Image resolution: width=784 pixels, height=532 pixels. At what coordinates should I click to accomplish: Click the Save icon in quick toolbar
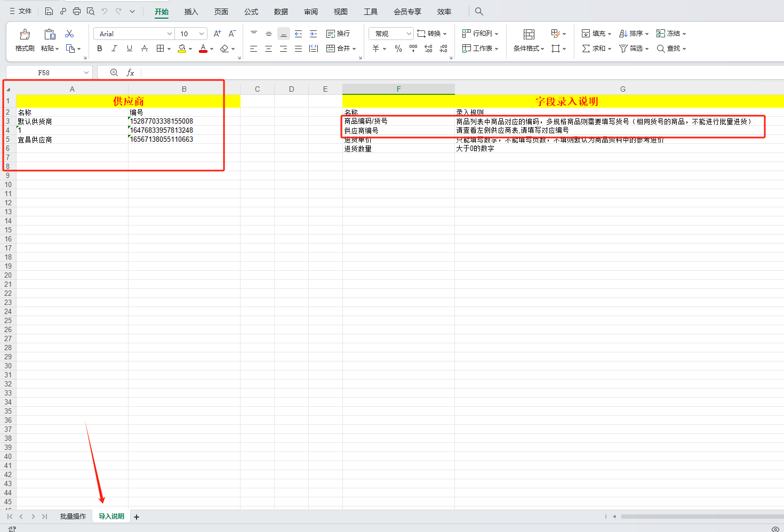49,11
